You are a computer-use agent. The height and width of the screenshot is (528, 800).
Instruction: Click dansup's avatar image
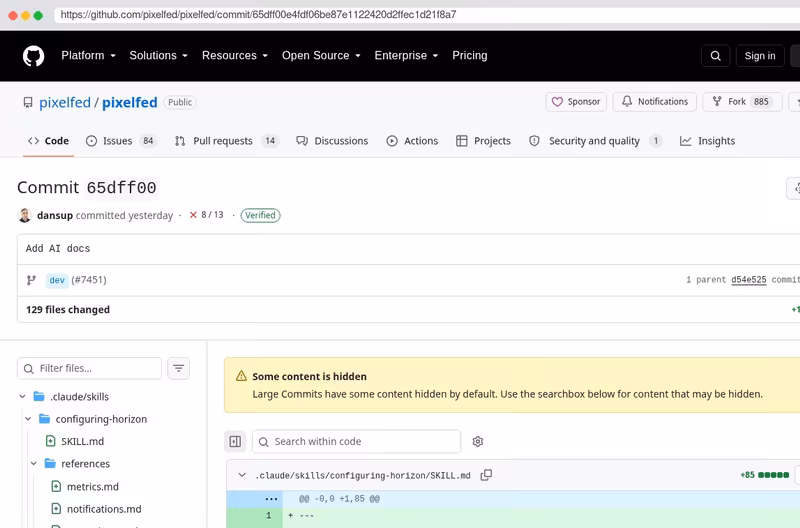24,215
